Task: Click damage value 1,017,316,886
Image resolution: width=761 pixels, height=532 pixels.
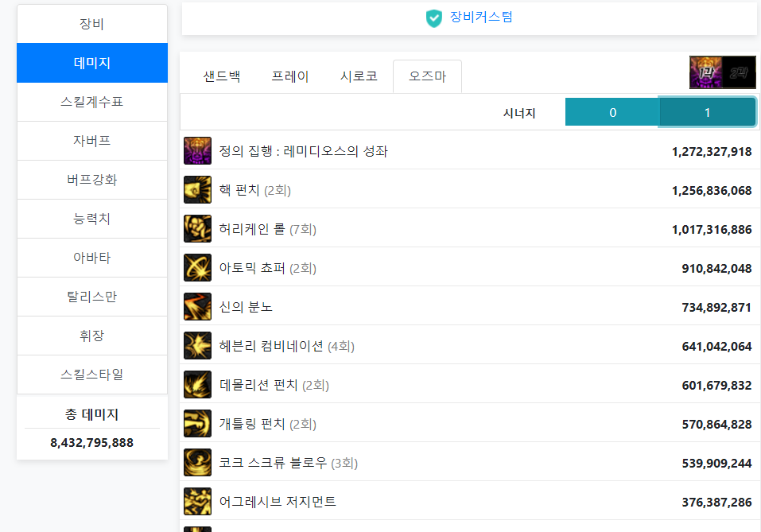Action: click(x=712, y=230)
